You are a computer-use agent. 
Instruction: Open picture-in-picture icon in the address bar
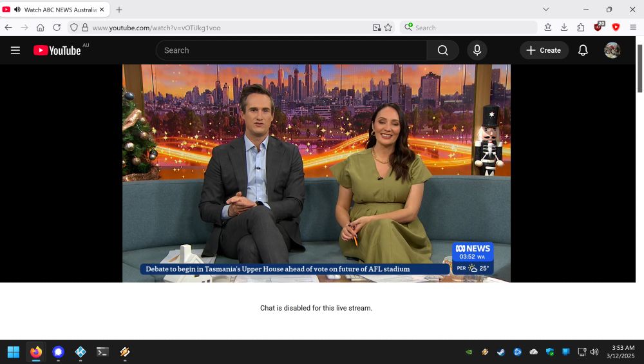point(377,28)
